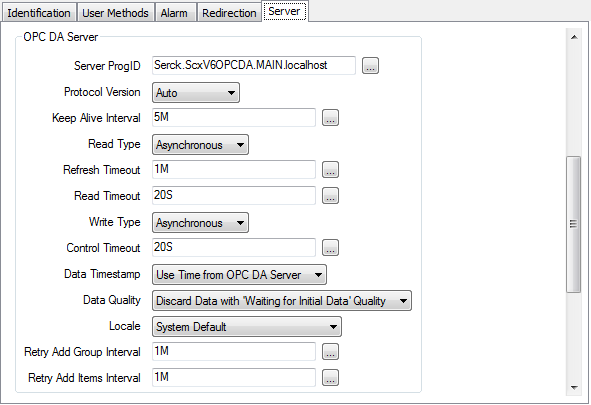Click browse button next to Server ProgID
This screenshot has height=405, width=591.
pyautogui.click(x=370, y=66)
